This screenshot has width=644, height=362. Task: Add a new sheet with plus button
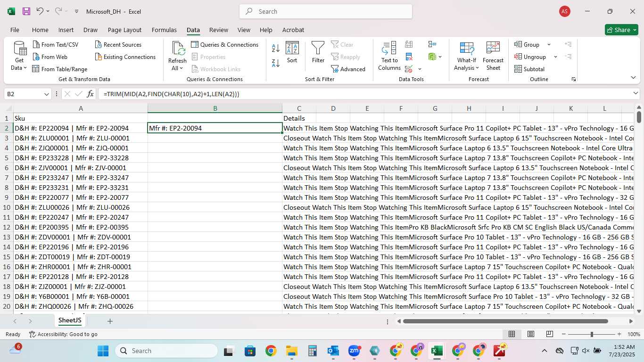point(110,321)
